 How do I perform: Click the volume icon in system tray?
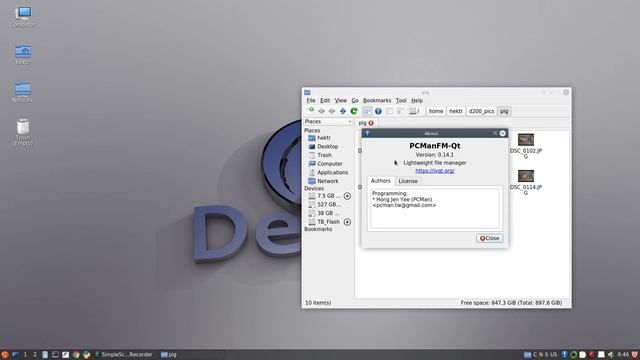coord(611,355)
